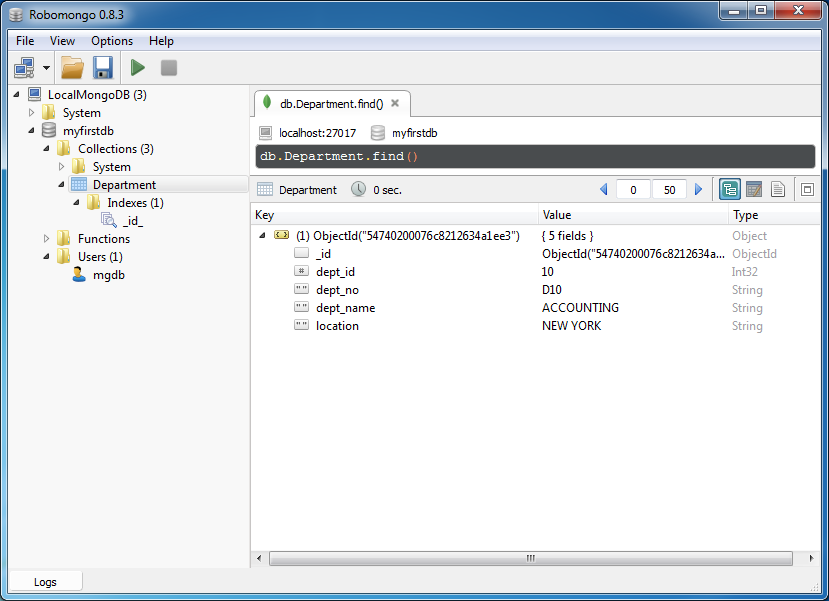
Task: Select the dept_no field row
Action: [x=535, y=290]
